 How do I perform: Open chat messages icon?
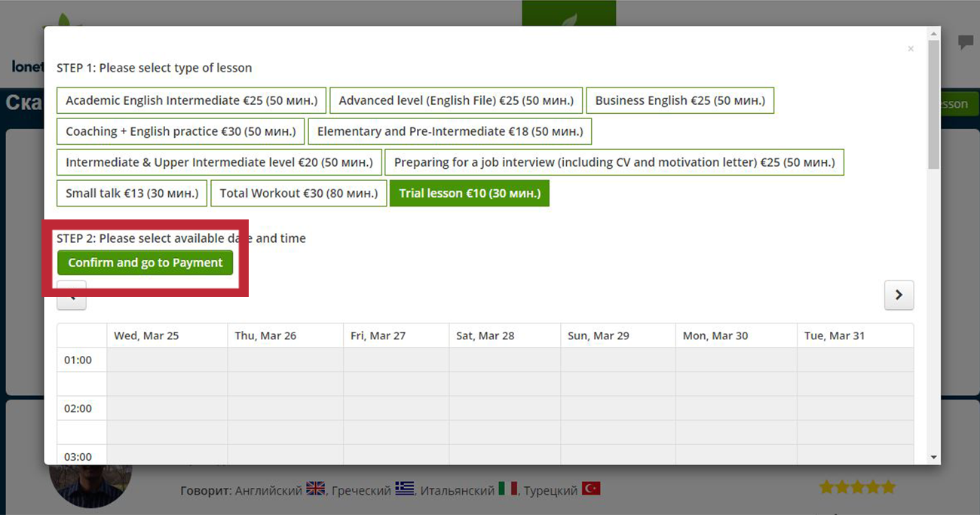[966, 42]
